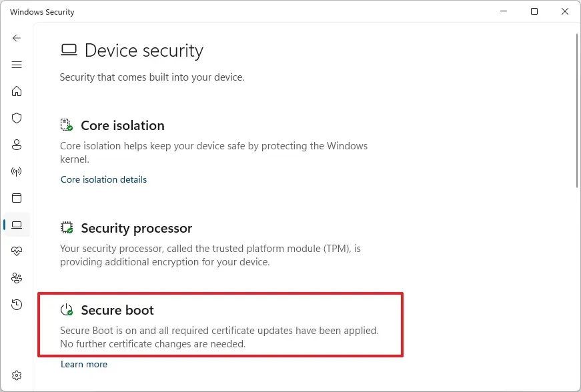The width and height of the screenshot is (581, 392).
Task: Open Family options icon
Action: pos(16,278)
